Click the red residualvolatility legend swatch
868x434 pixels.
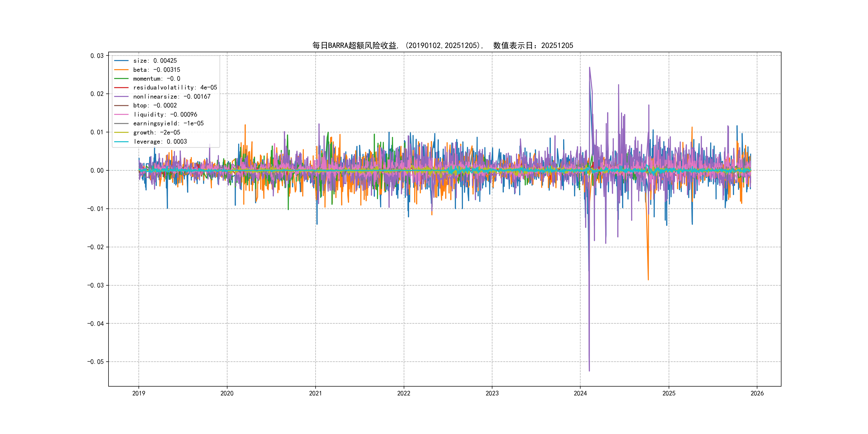coord(121,88)
